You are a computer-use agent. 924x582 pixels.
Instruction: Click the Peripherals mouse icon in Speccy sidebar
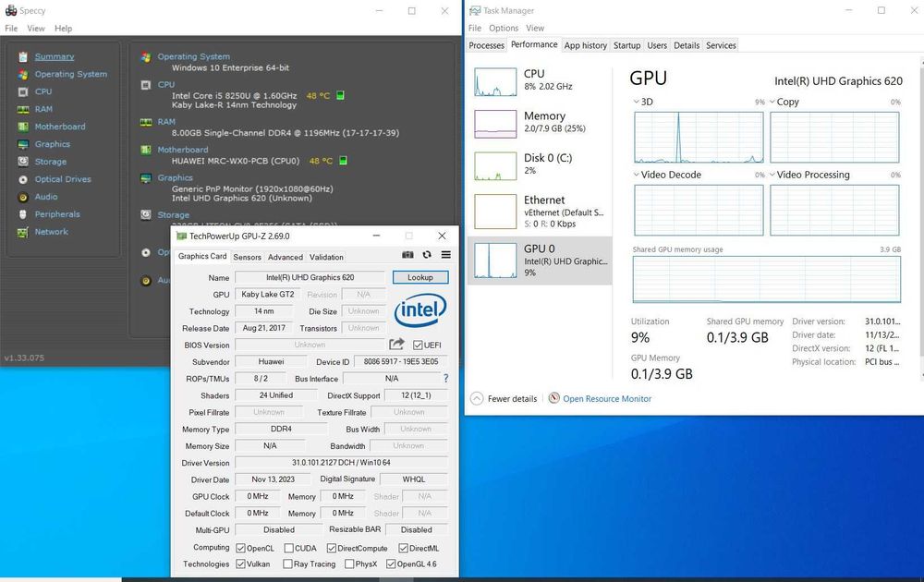(23, 214)
